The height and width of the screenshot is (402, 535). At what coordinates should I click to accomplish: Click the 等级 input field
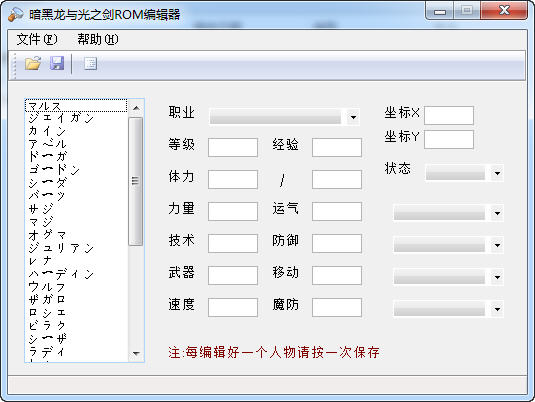click(233, 147)
